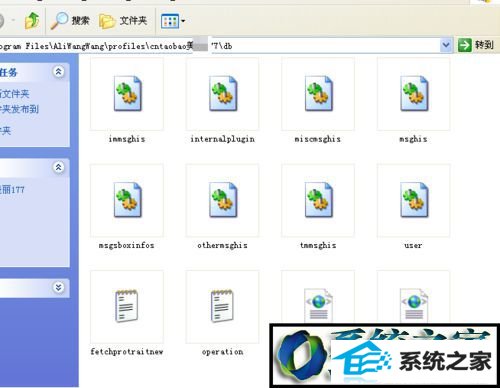This screenshot has width=500, height=388.
Task: Click the msghis file name label
Action: (413, 139)
